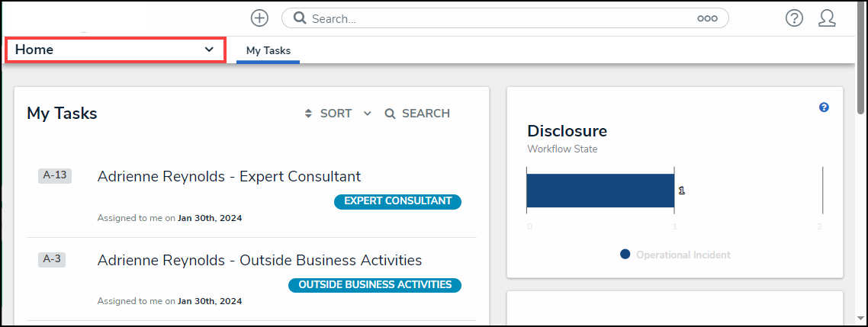Switch to the My Tasks tab
The width and height of the screenshot is (868, 327).
[268, 51]
